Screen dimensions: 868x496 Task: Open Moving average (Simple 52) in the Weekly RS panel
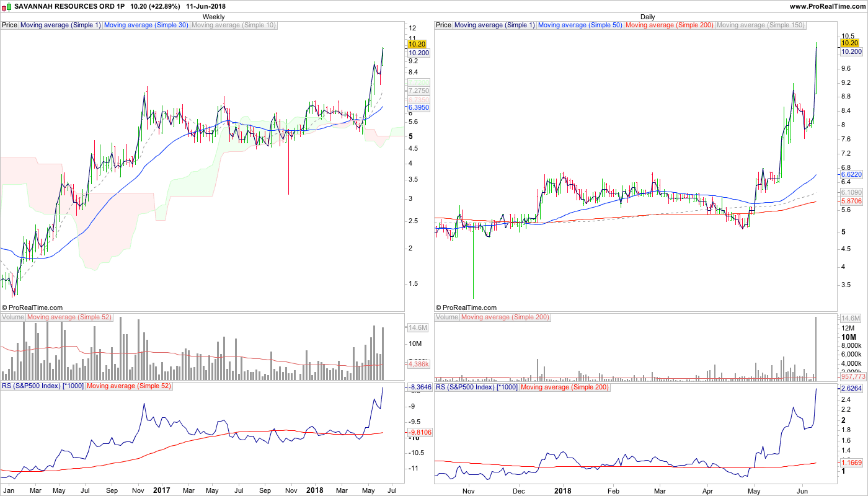point(129,387)
